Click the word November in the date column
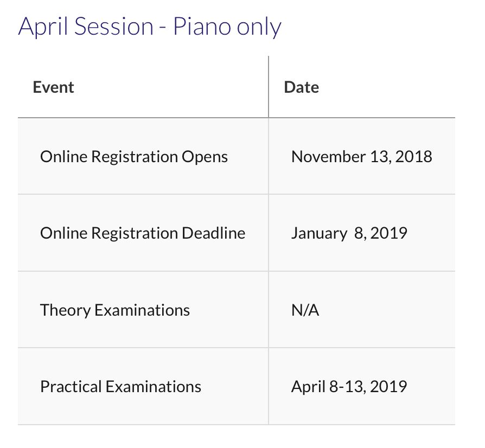The height and width of the screenshot is (448, 485). [x=329, y=156]
